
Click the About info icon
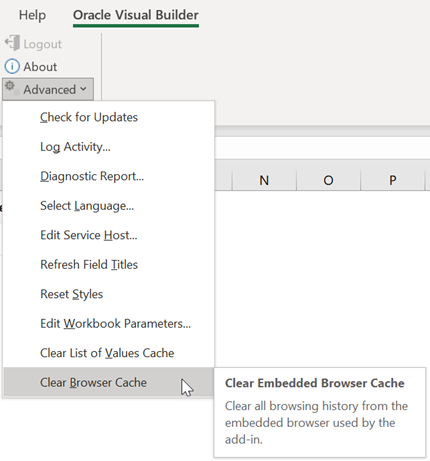pyautogui.click(x=12, y=66)
